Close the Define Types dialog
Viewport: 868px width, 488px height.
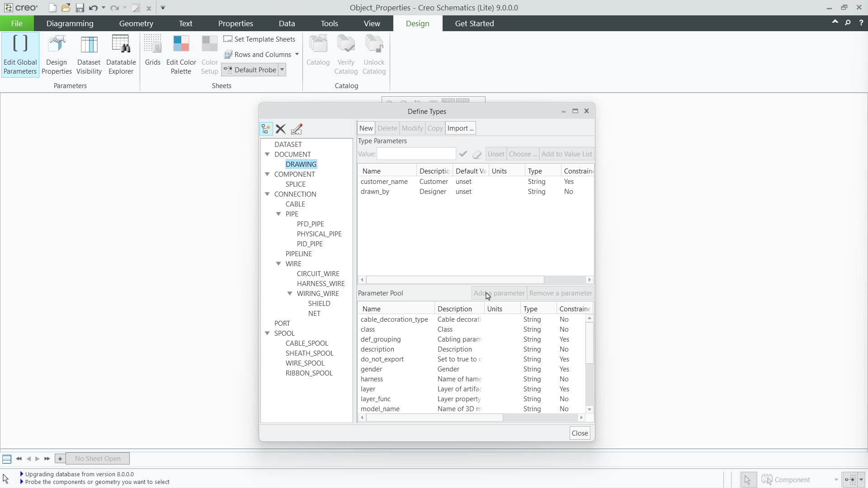[x=580, y=433]
